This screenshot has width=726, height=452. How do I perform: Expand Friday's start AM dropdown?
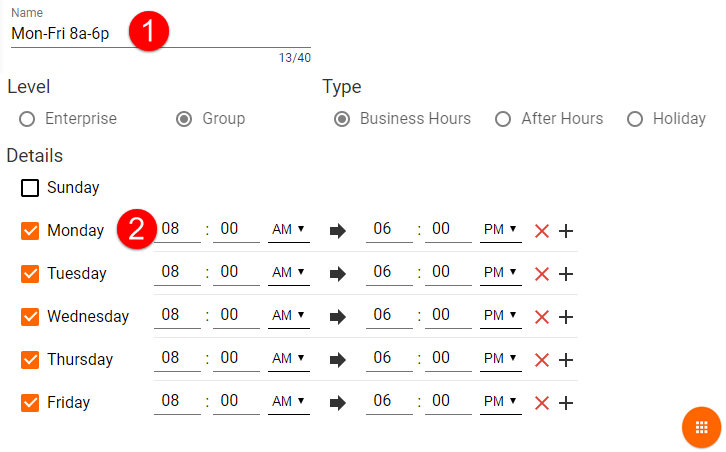tap(289, 402)
